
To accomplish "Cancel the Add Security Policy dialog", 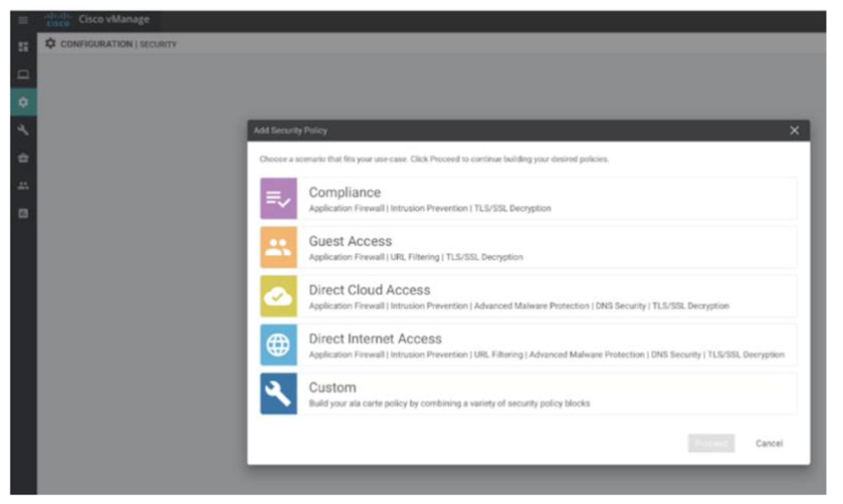I will [769, 443].
